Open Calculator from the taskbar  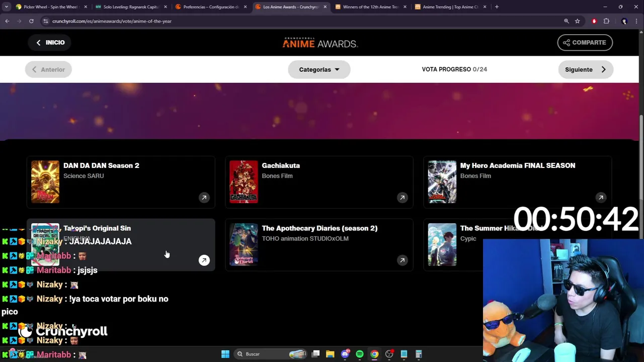tap(418, 354)
